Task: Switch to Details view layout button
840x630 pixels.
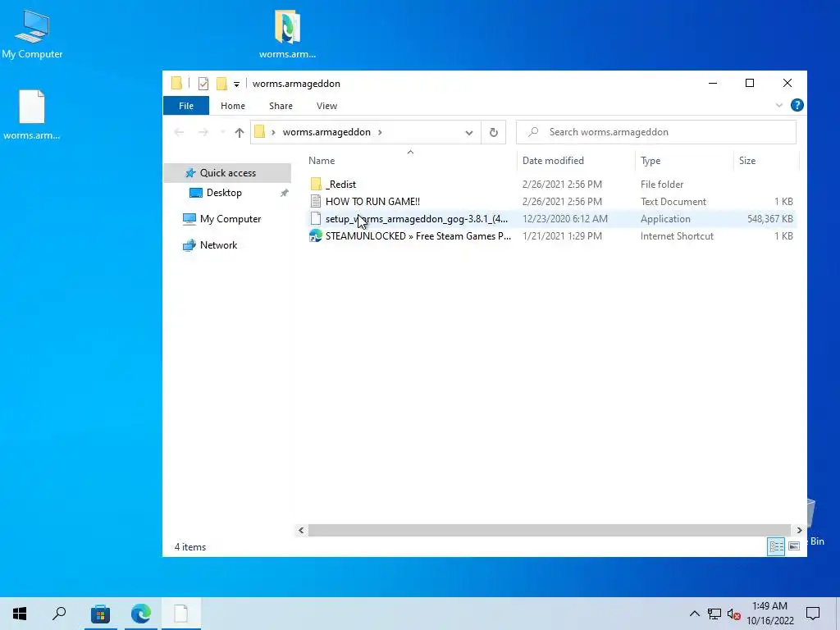Action: click(776, 546)
